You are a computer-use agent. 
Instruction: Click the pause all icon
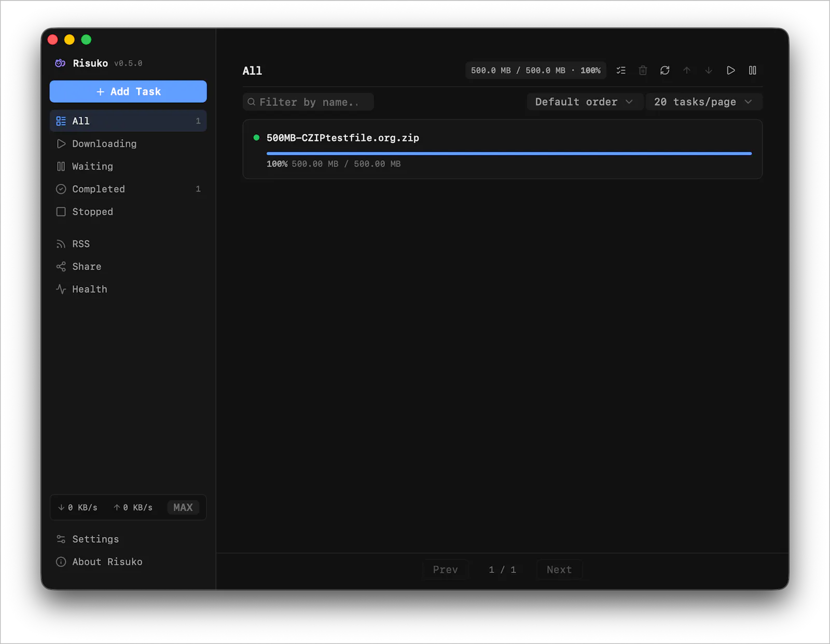[752, 70]
